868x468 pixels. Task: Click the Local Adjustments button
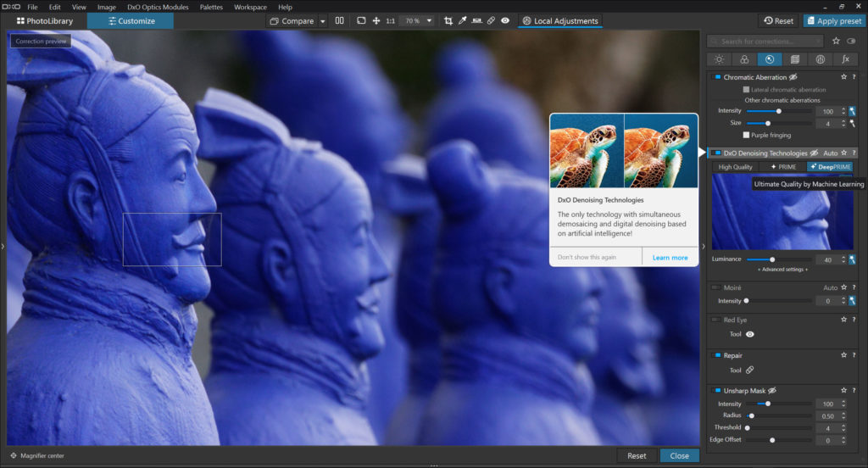click(560, 21)
